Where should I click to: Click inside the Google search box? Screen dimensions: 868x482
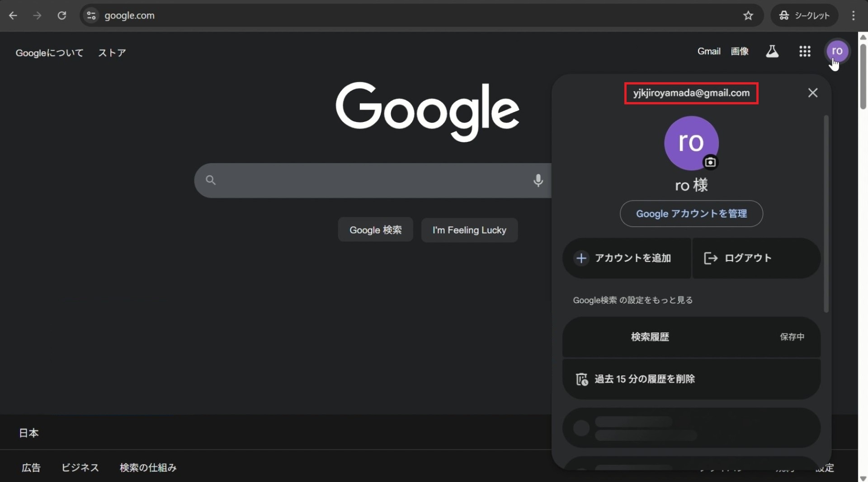point(371,180)
